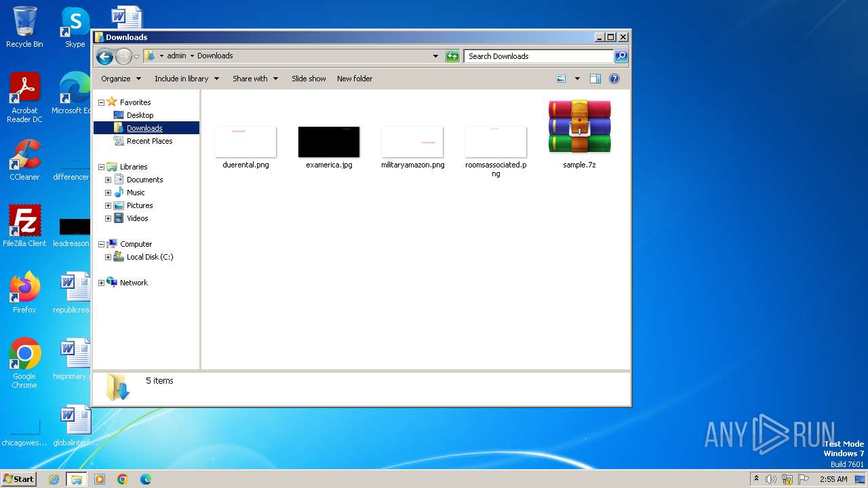Select the examerica.jpg thumbnail

coord(329,142)
